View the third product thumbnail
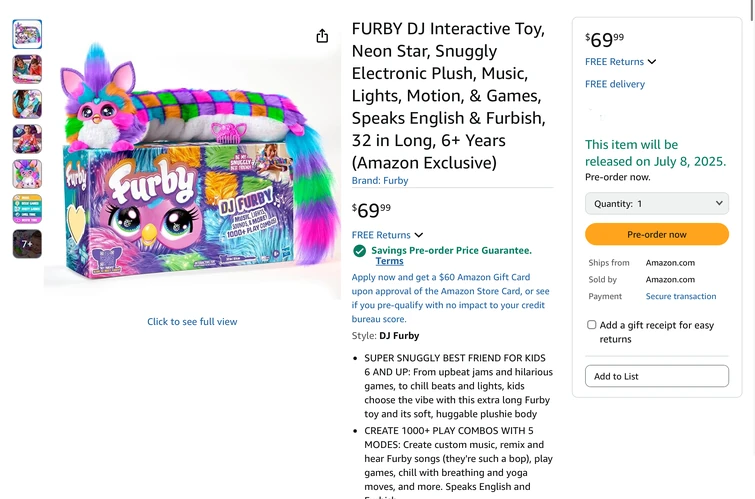755x499 pixels. tap(27, 104)
